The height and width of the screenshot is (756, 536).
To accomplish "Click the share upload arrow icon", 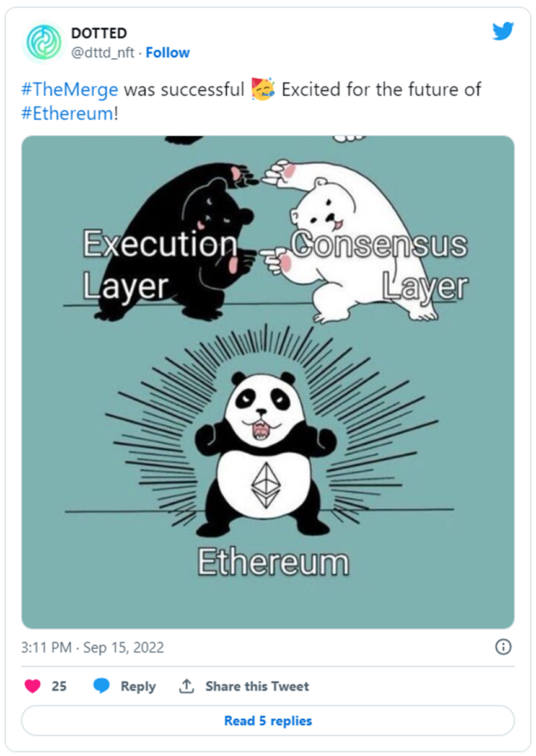I will click(186, 686).
